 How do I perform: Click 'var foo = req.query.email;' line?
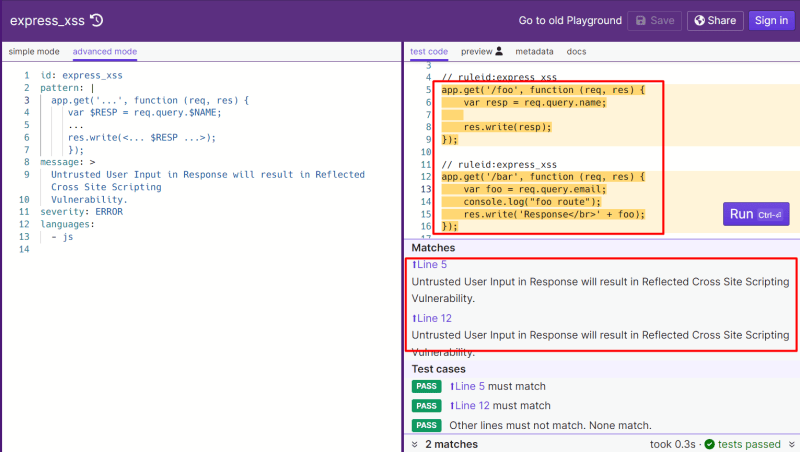click(535, 189)
